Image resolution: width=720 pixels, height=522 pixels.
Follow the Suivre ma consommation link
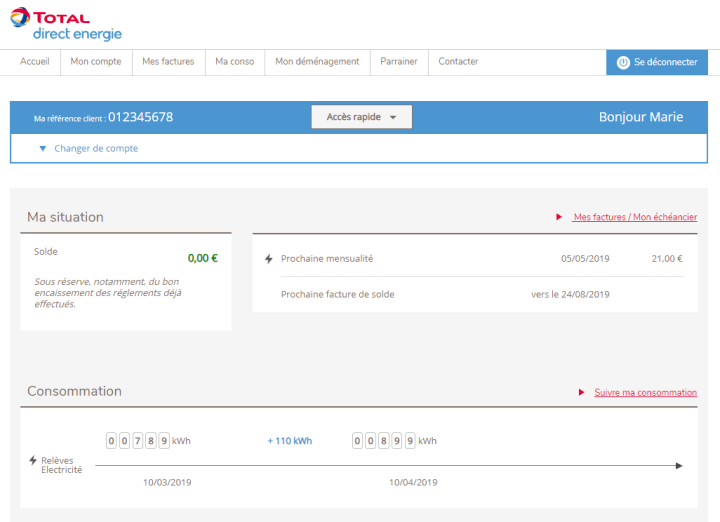coord(646,392)
